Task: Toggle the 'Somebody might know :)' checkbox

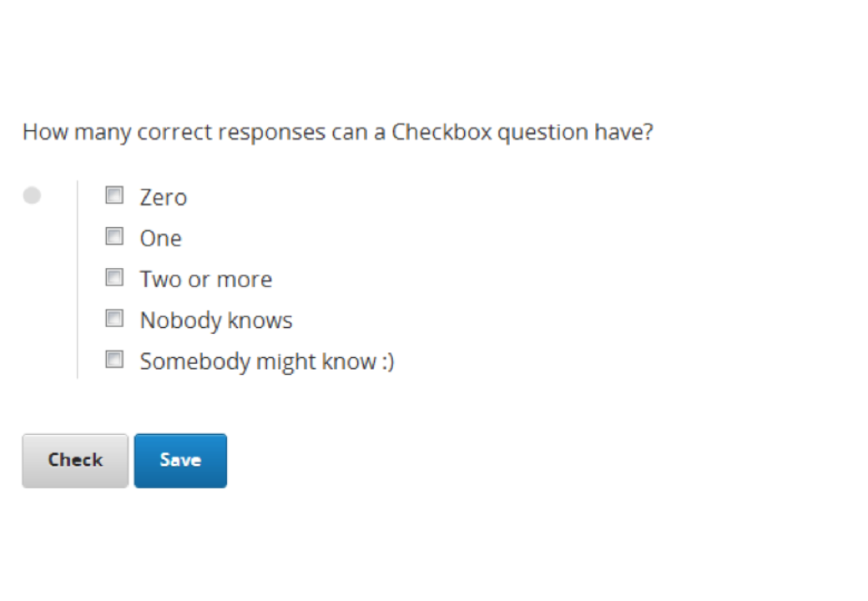Action: click(x=114, y=360)
